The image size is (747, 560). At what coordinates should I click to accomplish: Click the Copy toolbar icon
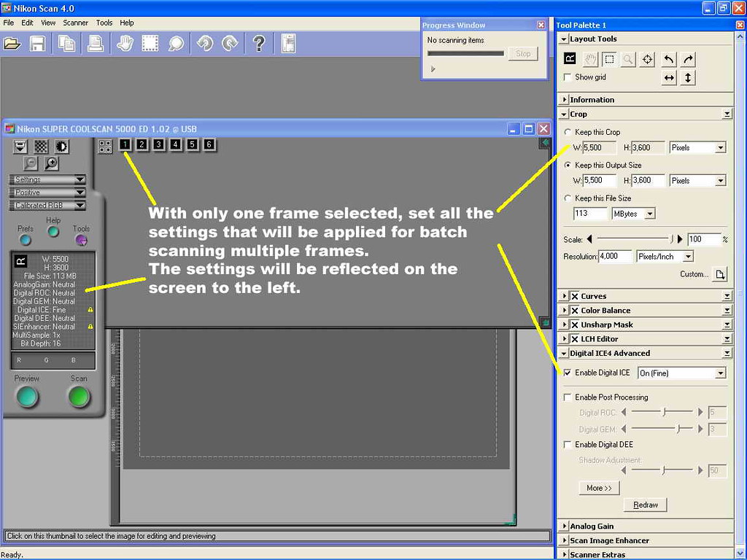point(66,44)
